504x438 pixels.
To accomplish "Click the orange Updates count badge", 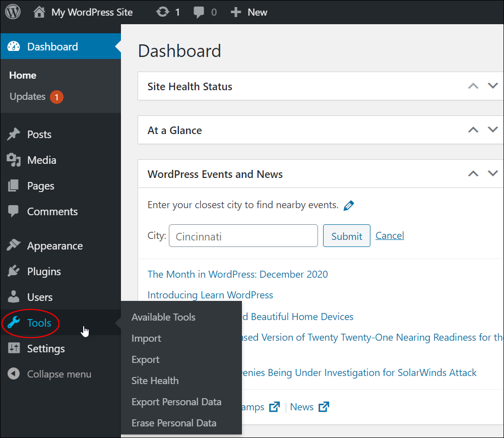I will [56, 97].
